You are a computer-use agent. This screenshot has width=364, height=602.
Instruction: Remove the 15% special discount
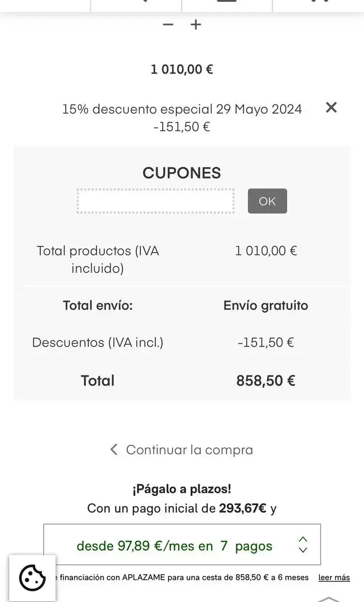coord(331,108)
